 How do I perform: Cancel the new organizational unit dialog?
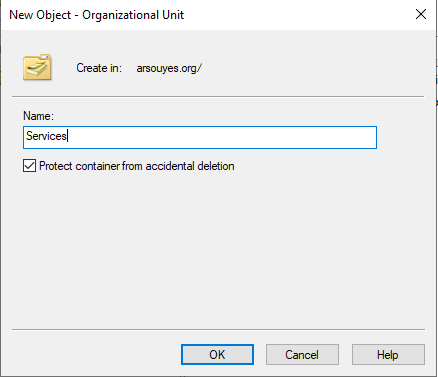[x=302, y=354]
